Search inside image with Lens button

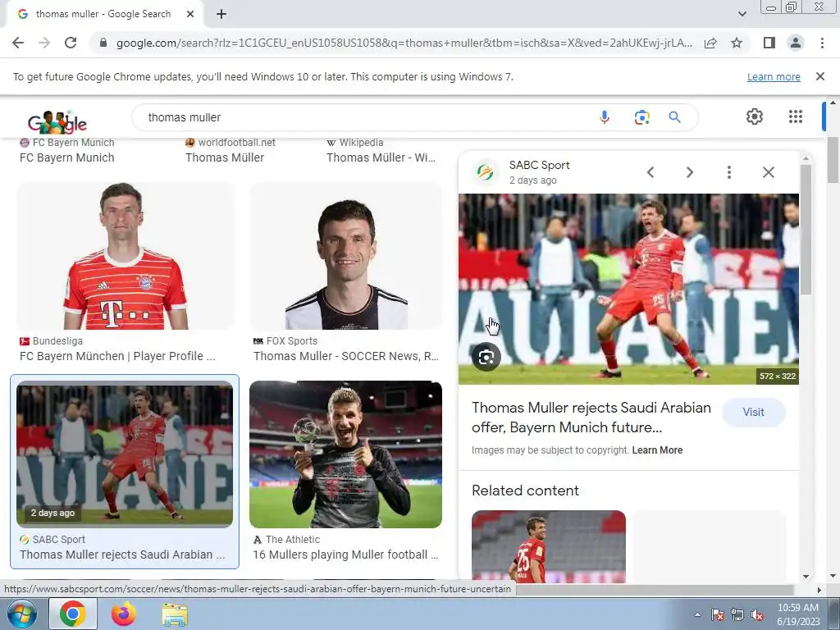(486, 358)
